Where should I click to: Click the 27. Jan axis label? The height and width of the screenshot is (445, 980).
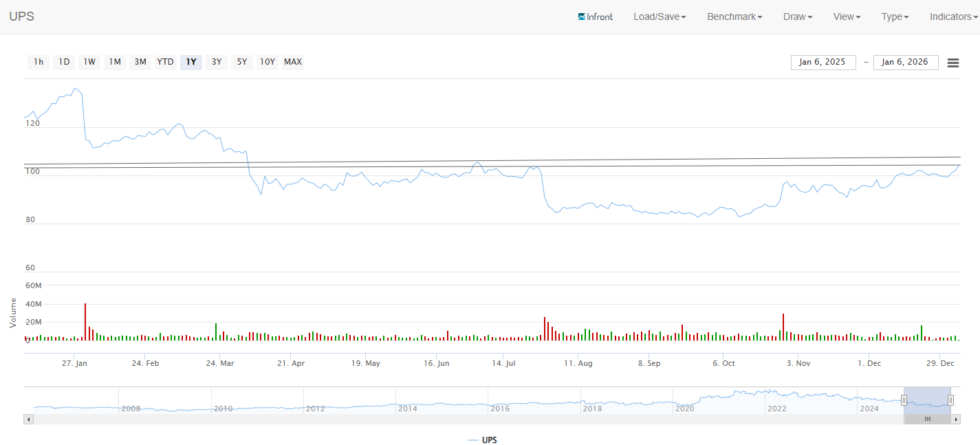[x=74, y=363]
